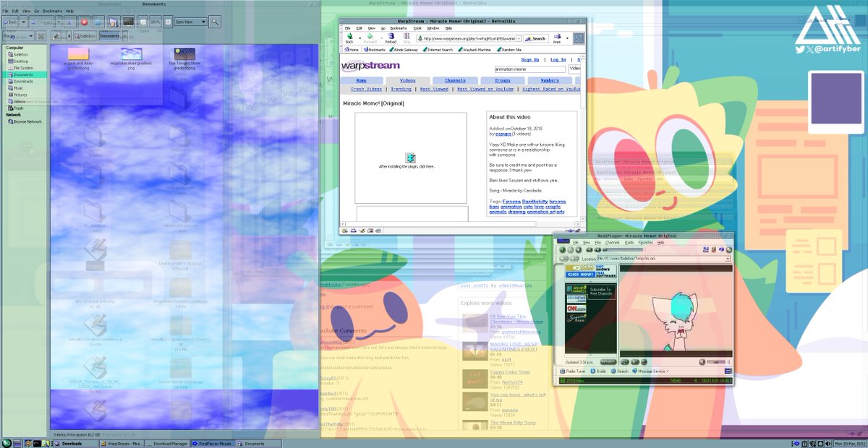Open the Go menu in file manager
The height and width of the screenshot is (448, 868).
pos(37,11)
